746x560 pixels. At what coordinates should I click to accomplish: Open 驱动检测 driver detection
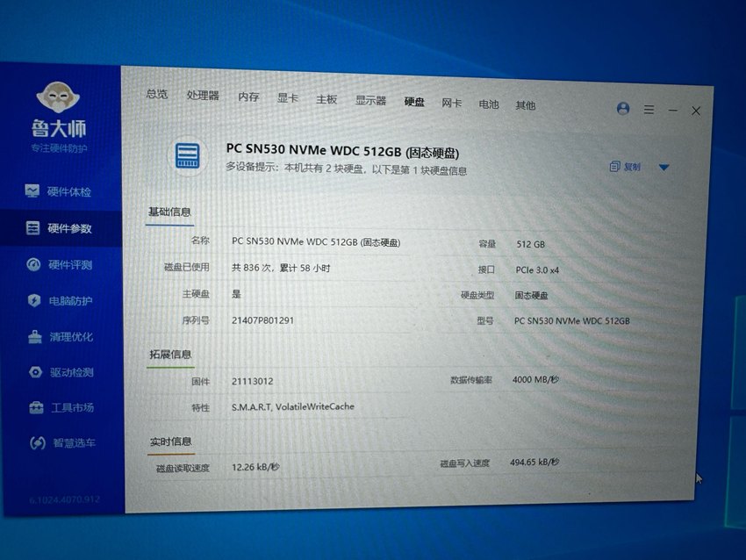click(x=61, y=372)
